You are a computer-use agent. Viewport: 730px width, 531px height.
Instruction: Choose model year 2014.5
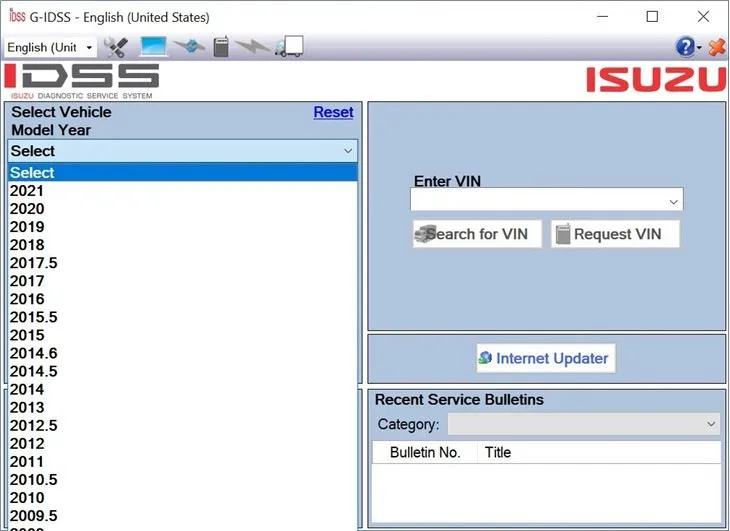pos(182,371)
